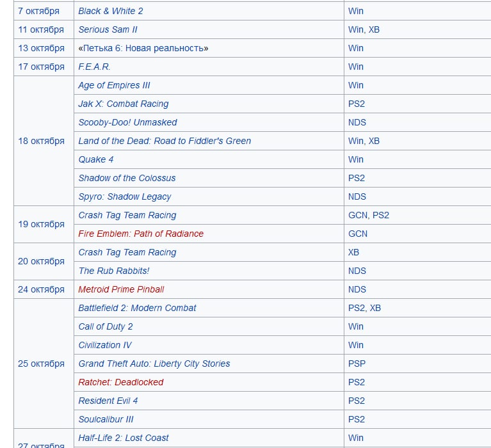Click Win in Civilization IV row
The image size is (491, 448).
click(356, 345)
